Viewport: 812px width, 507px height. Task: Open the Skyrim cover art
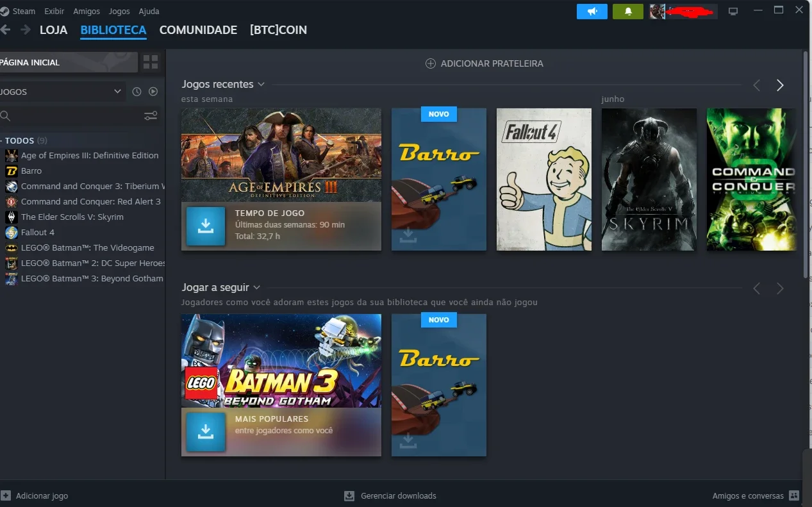649,179
